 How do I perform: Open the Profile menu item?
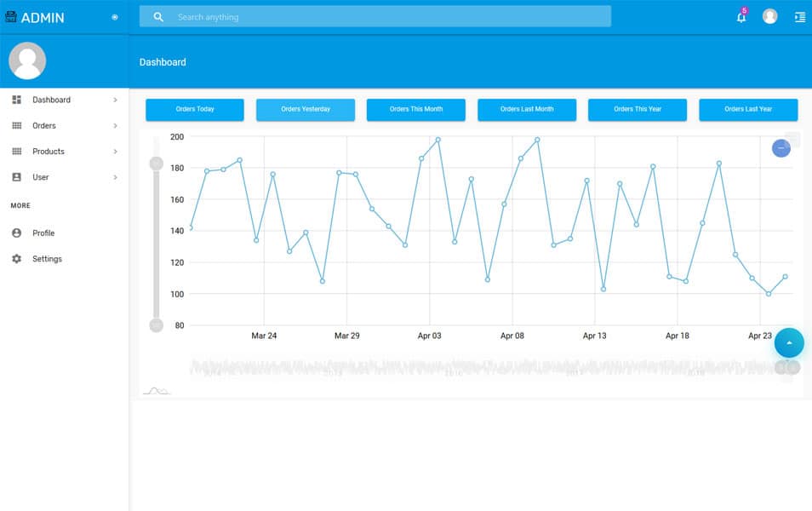(44, 233)
